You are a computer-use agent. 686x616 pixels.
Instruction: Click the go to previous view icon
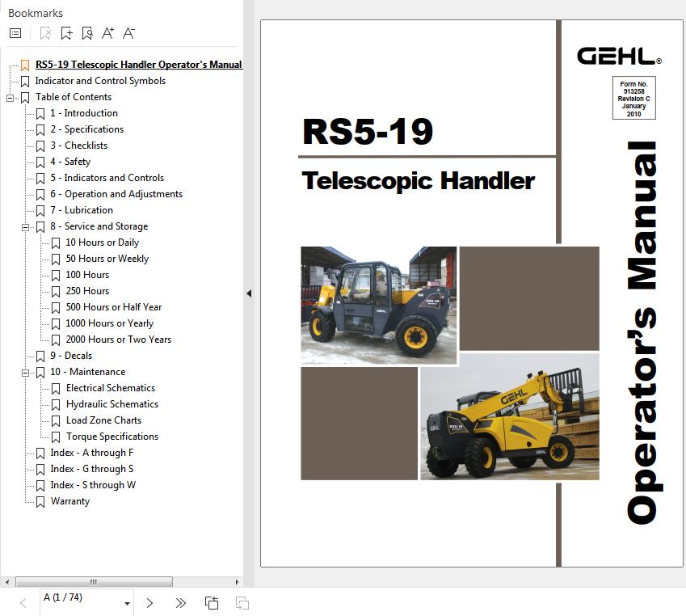[x=212, y=603]
